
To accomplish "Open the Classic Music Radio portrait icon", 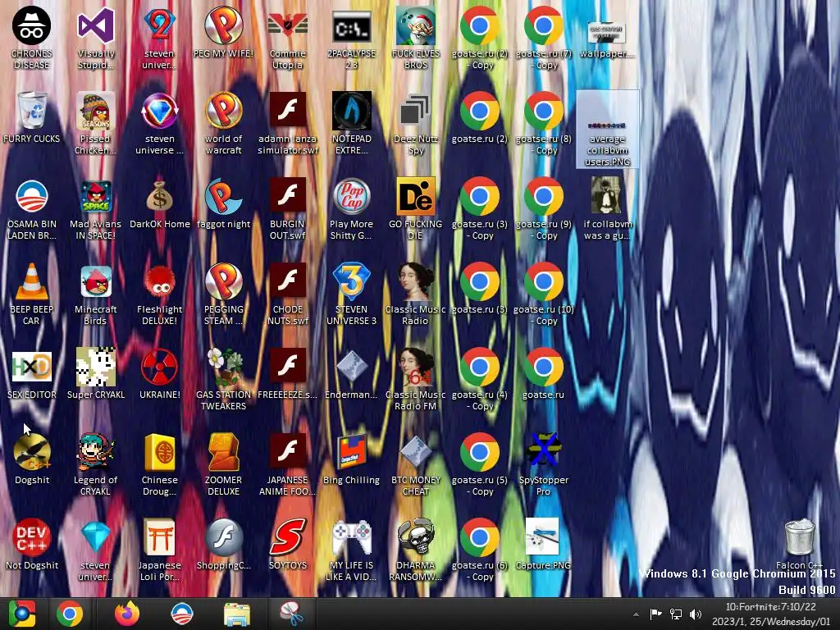I will point(416,294).
